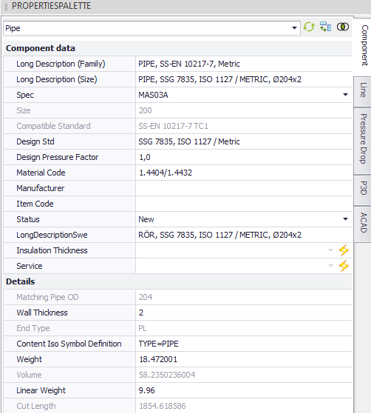Click the Weight value 18.472001
This screenshot has width=371, height=413.
[158, 359]
